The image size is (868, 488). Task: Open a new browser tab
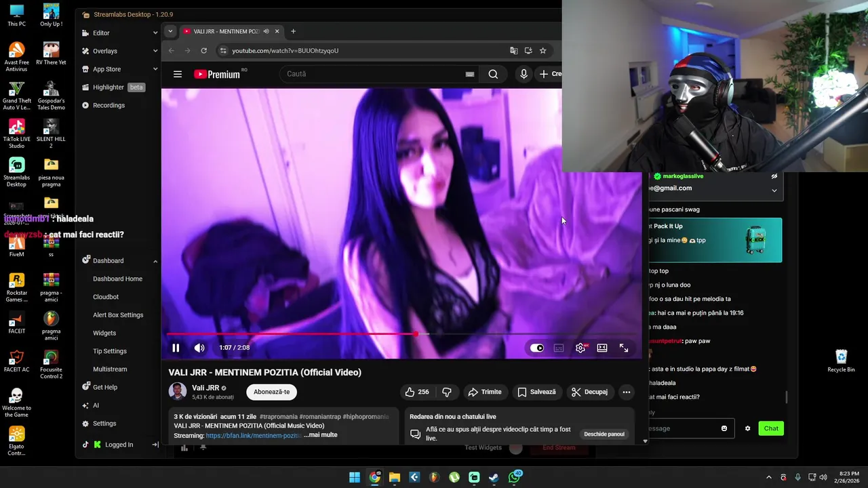click(x=293, y=31)
